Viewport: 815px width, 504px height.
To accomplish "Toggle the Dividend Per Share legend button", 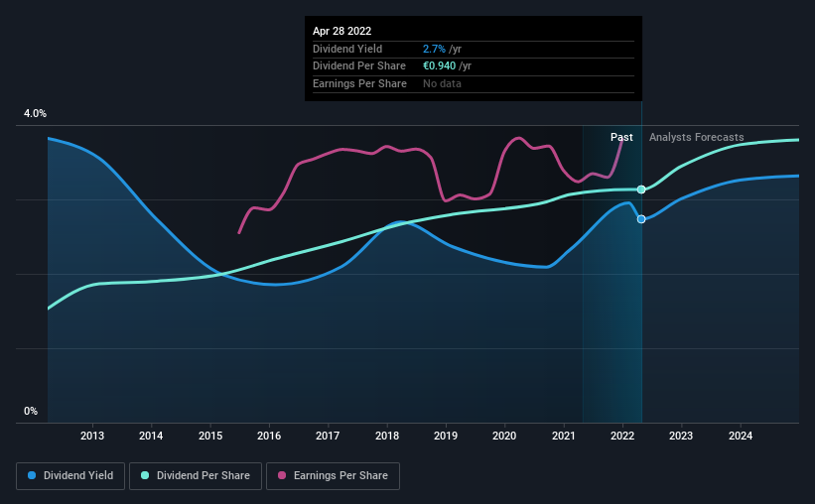I will [x=196, y=476].
